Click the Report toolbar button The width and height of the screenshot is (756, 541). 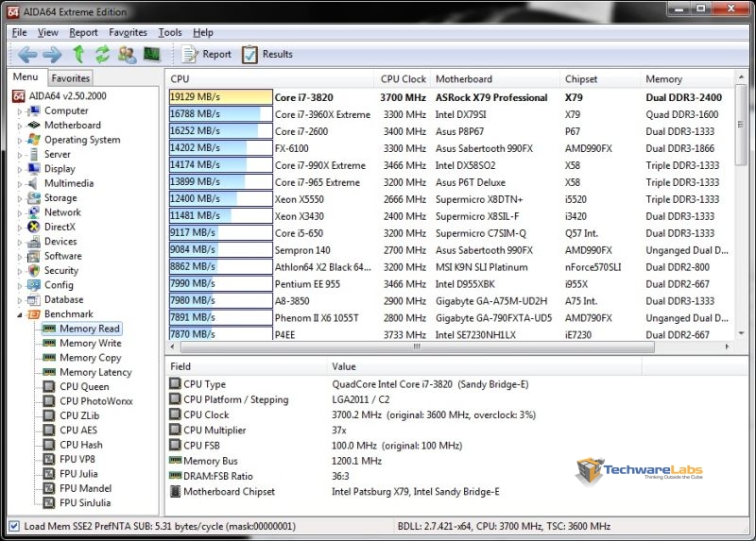point(206,54)
